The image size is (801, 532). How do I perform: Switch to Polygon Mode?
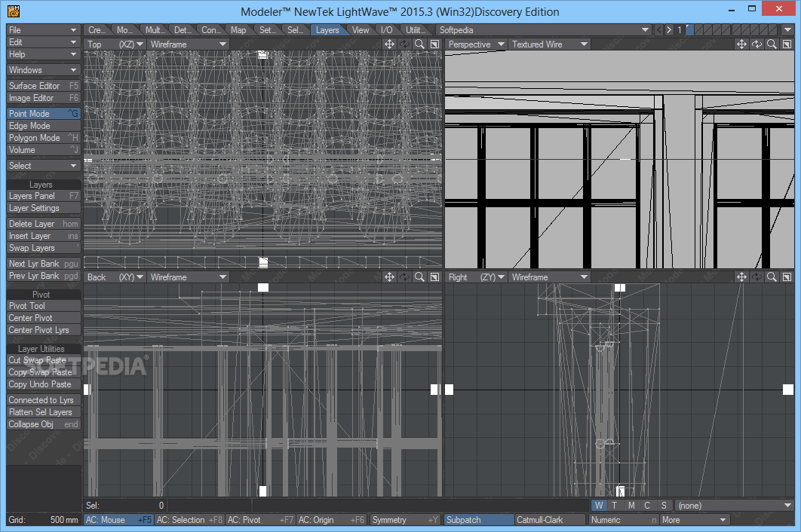coord(44,138)
